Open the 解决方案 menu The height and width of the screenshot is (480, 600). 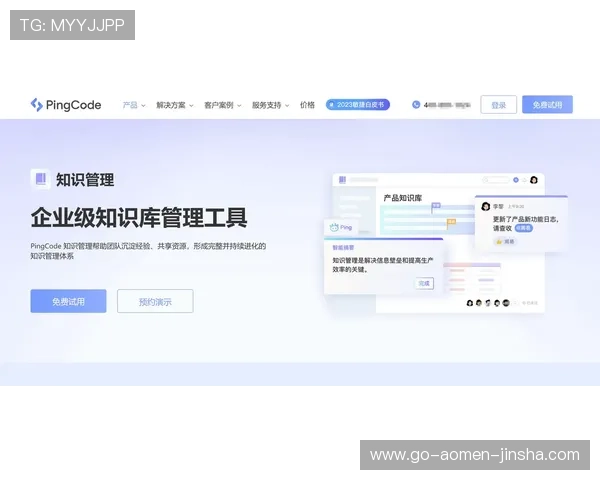(x=171, y=105)
